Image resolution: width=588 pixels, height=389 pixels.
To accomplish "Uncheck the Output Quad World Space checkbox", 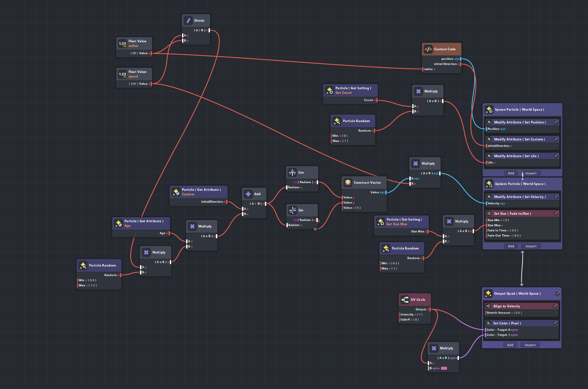I will (558, 294).
